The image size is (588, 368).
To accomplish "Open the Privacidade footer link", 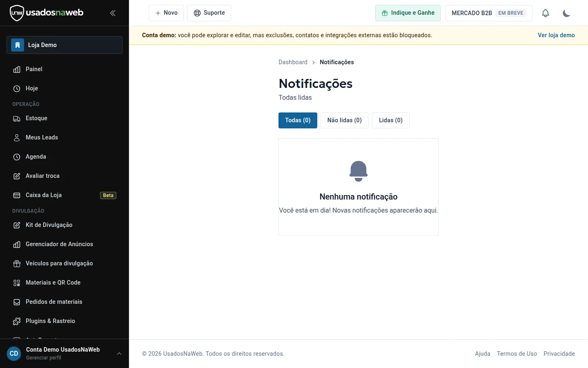I will tap(559, 354).
